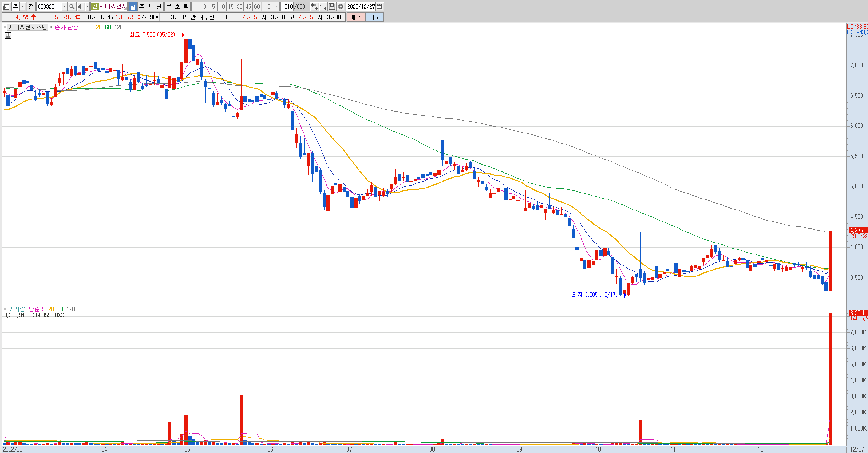This screenshot has height=453, width=868.
Task: Open the calendar date picker icon
Action: click(380, 6)
